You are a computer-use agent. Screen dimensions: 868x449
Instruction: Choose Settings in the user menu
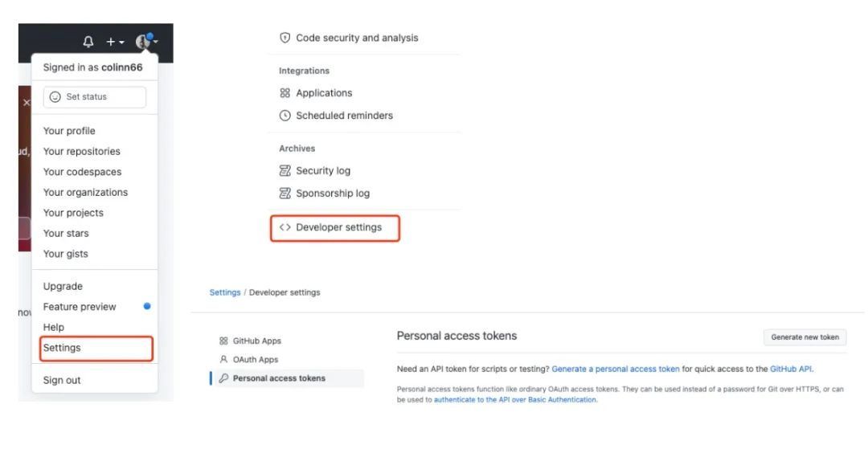click(62, 348)
